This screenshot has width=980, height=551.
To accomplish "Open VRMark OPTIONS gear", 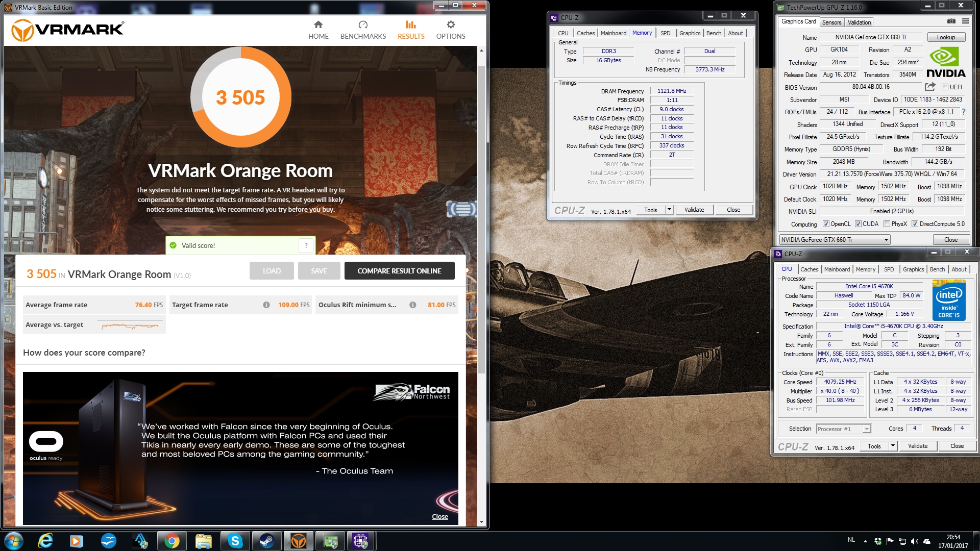I will click(x=450, y=30).
